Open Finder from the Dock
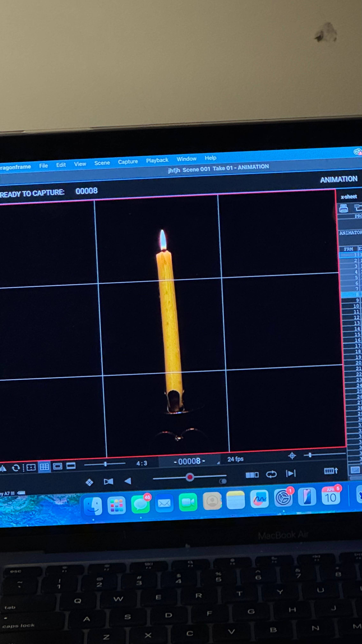Screen dimensions: 362x644 tap(93, 506)
